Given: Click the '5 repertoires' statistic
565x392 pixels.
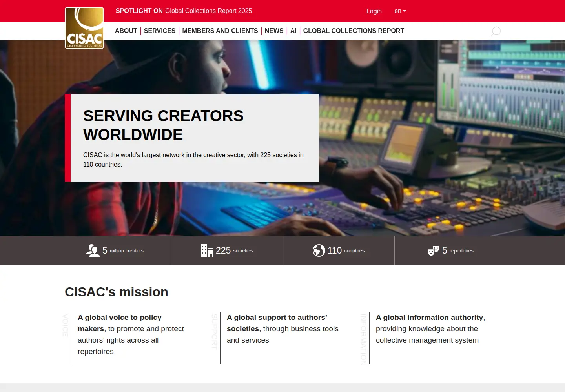Looking at the screenshot, I should click(451, 250).
